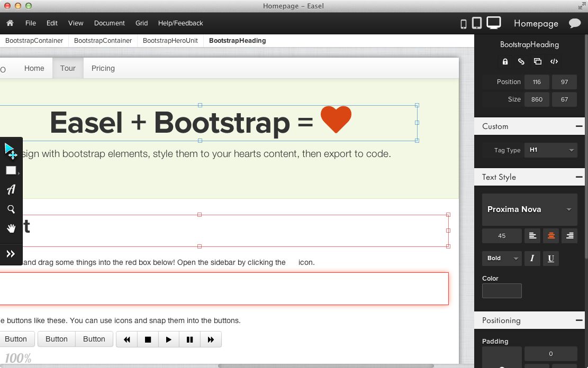Click the lock icon for BootstrapHeading
The width and height of the screenshot is (588, 368).
pos(505,61)
